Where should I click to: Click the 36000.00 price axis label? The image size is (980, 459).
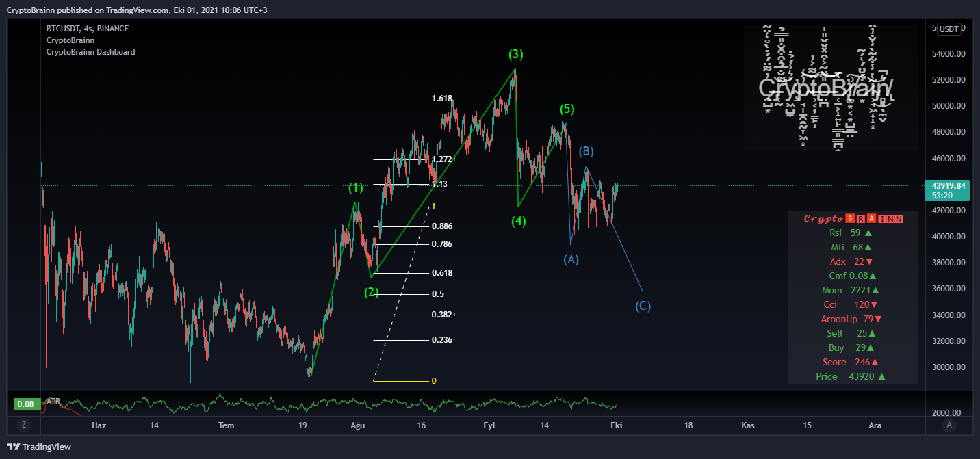tap(947, 289)
